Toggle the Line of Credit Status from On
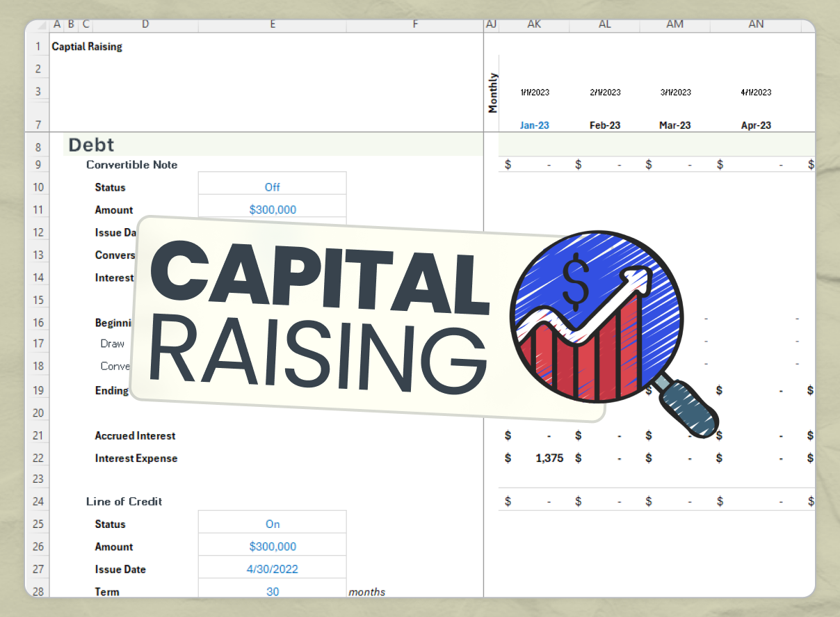Screen dimensions: 840x617 272,524
